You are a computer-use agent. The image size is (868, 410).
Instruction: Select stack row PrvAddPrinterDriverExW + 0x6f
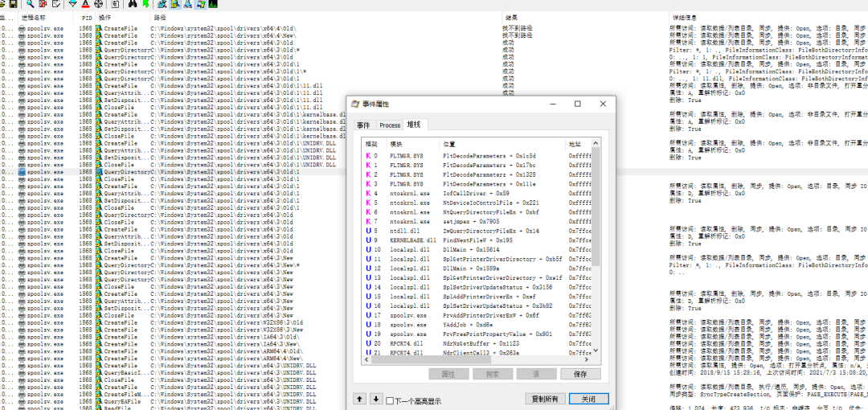[x=477, y=316]
